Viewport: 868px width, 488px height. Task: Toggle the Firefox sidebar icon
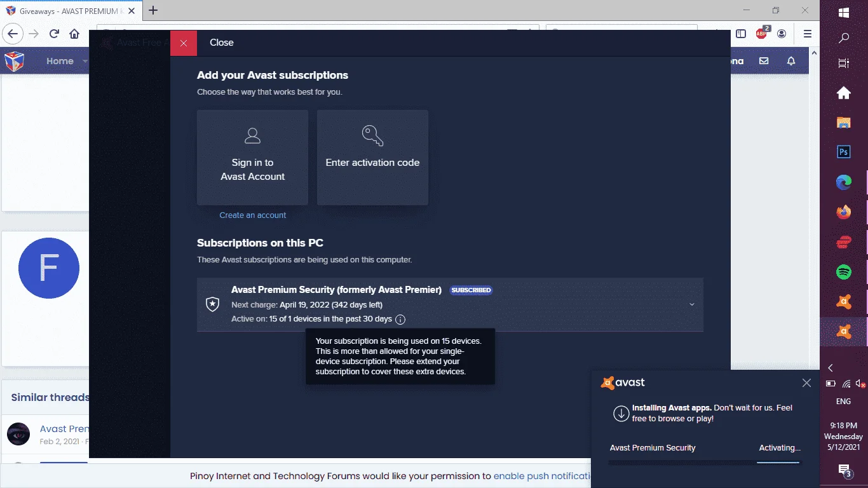tap(741, 34)
